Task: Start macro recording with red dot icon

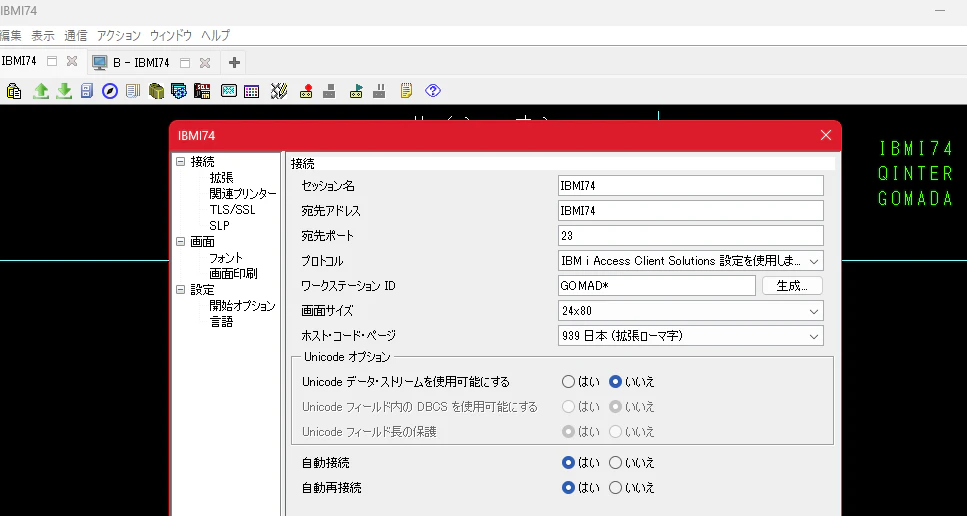Action: 306,91
